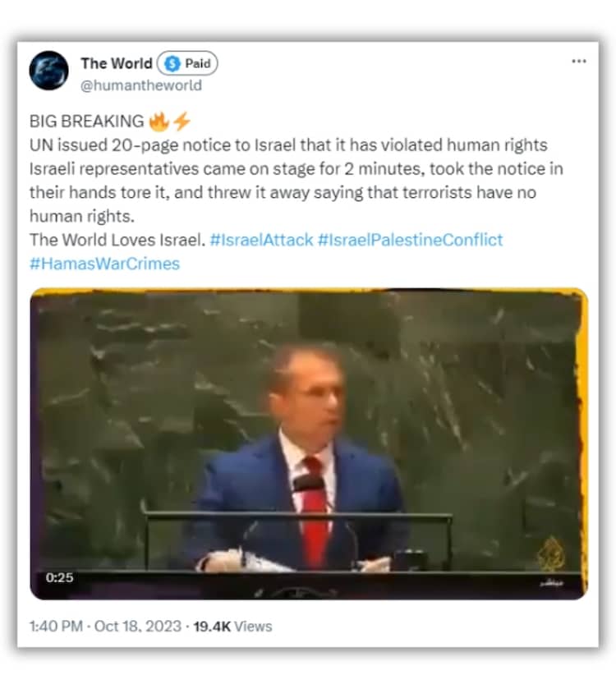Click the BIG BREAKING headline text
The height and width of the screenshot is (689, 616).
click(x=86, y=122)
